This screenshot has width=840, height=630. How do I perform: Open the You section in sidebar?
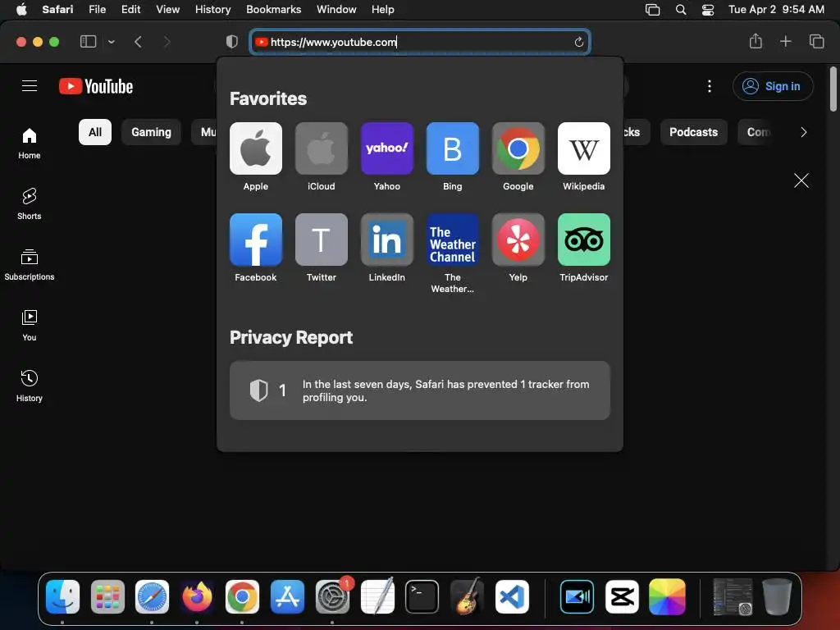point(29,325)
